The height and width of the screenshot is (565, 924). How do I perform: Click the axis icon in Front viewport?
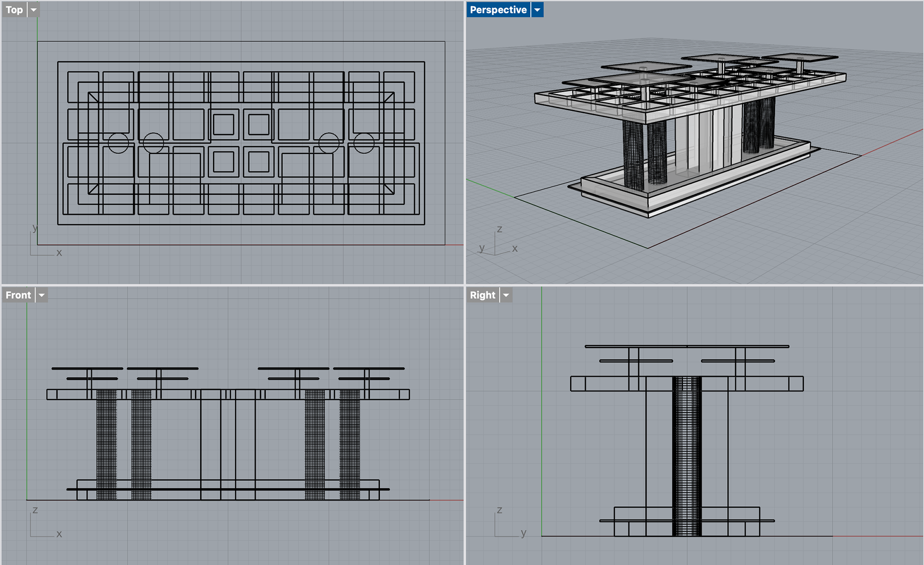click(x=42, y=525)
